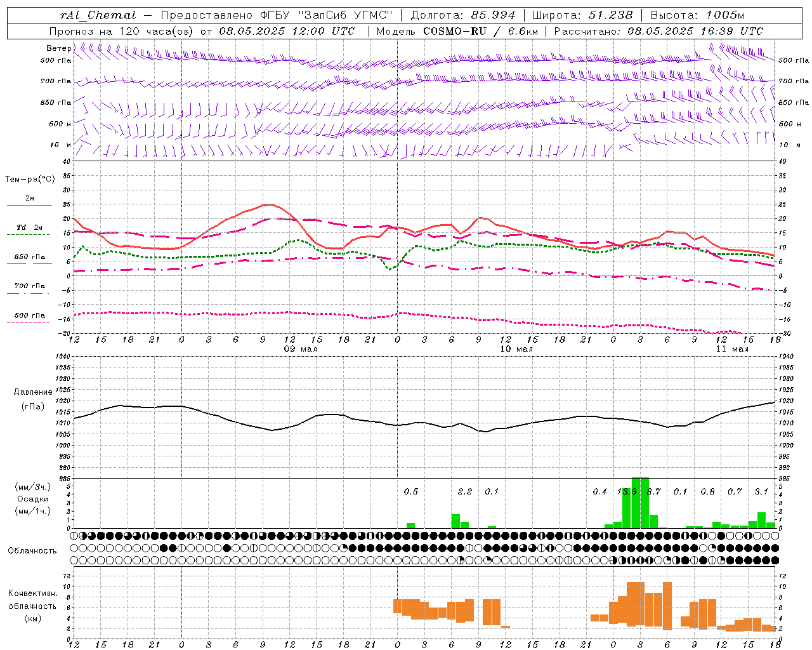Click the precipitation value 0.7
The height and width of the screenshot is (650, 812).
[735, 492]
